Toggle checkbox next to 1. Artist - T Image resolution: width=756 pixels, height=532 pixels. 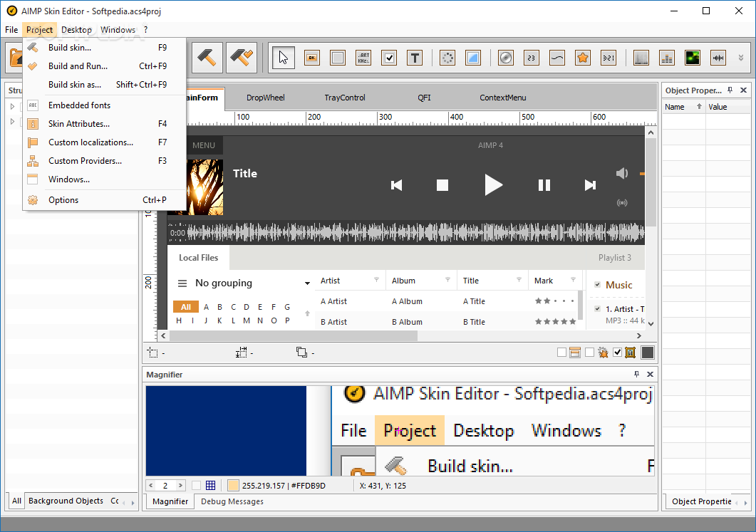click(597, 309)
